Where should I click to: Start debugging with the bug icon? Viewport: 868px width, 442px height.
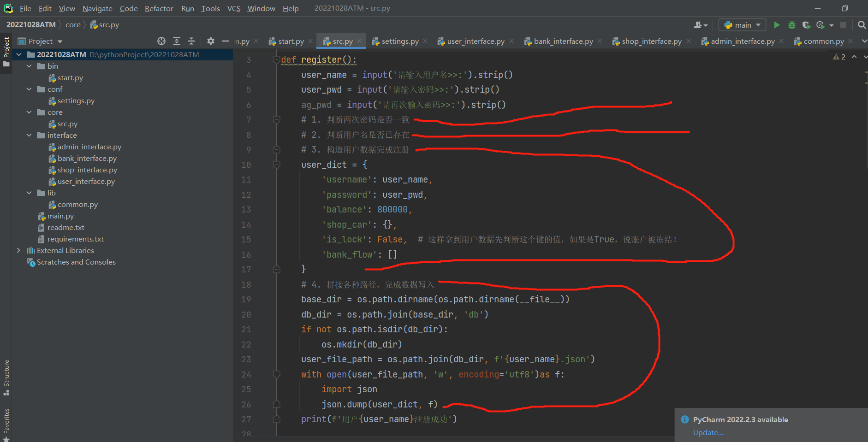click(792, 25)
